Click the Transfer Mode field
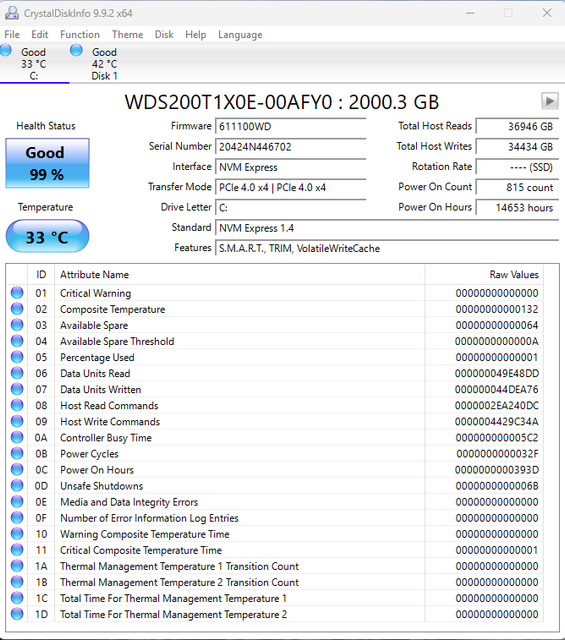565x640 pixels. tap(290, 188)
